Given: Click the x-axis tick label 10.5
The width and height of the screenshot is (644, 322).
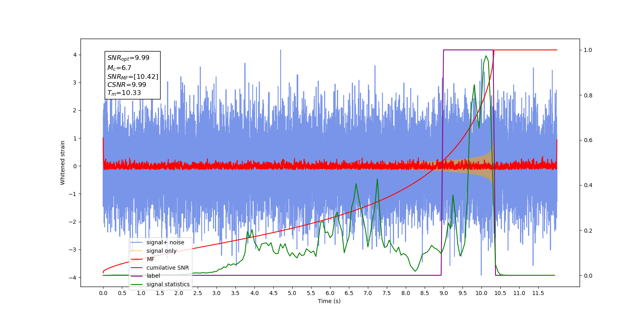Looking at the screenshot, I should (x=500, y=293).
